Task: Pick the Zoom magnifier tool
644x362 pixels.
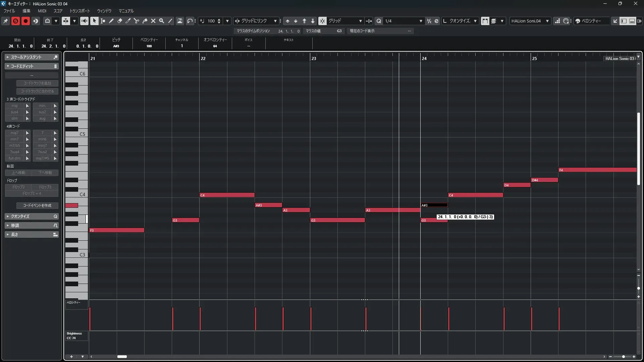Action: coord(162,21)
